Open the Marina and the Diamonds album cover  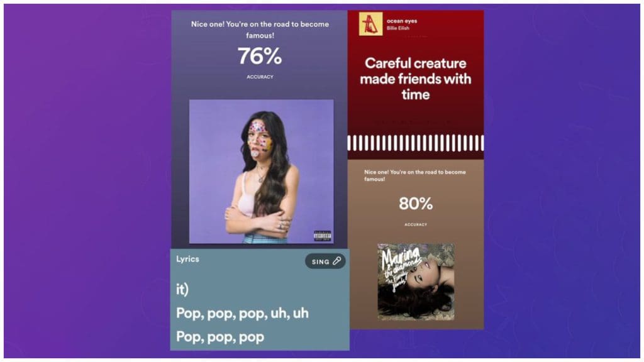click(416, 282)
